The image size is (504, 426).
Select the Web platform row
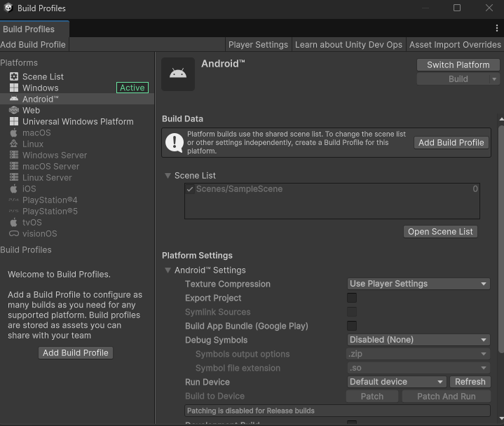point(77,110)
